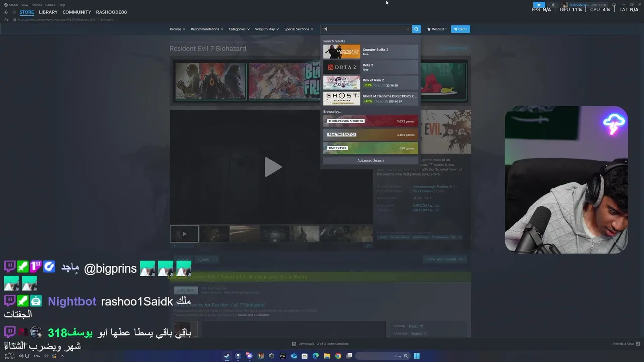
Task: Go back with the Steam back arrow
Action: 6,12
